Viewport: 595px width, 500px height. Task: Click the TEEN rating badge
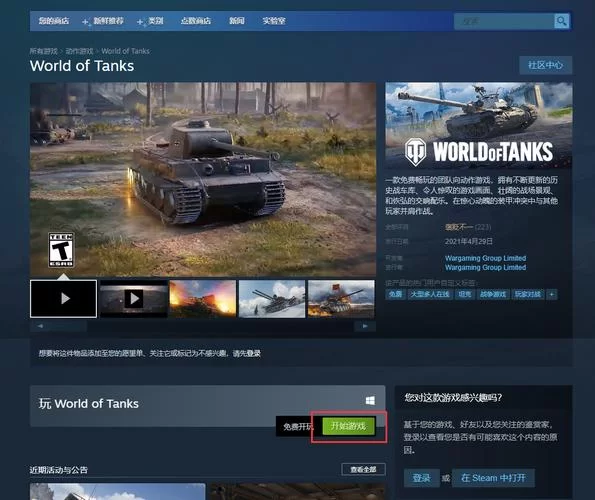[61, 250]
